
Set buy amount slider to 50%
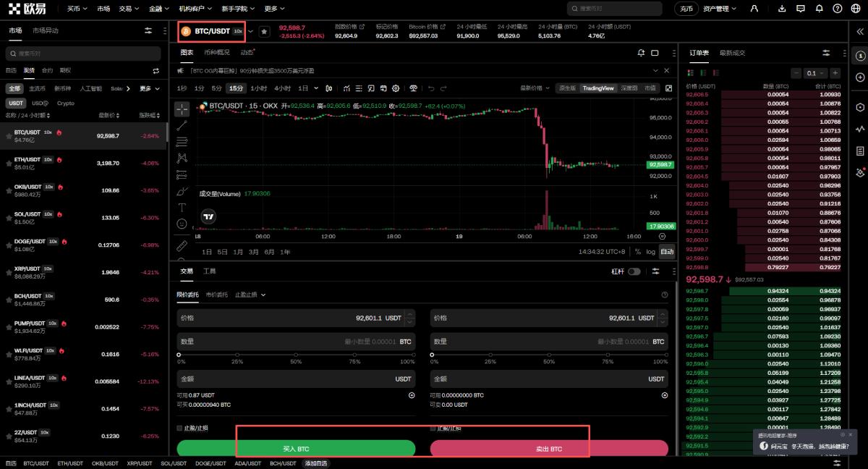pos(296,355)
